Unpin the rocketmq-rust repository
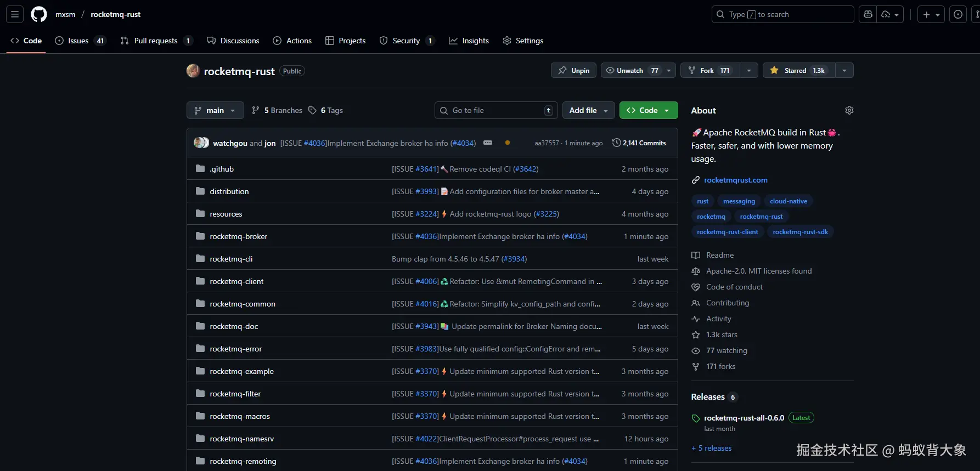This screenshot has width=980, height=471. coord(573,70)
